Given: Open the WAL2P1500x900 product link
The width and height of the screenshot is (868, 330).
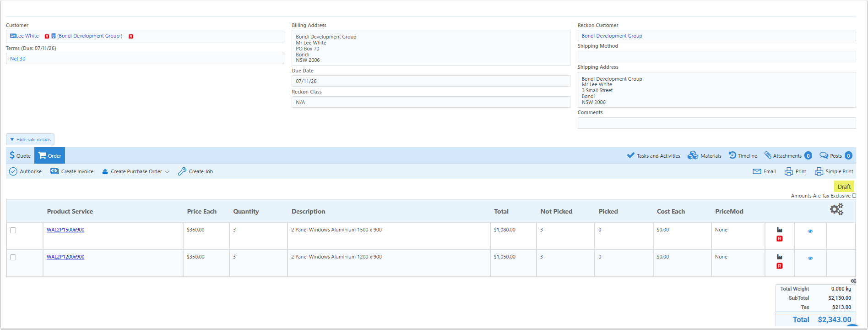Looking at the screenshot, I should 65,230.
